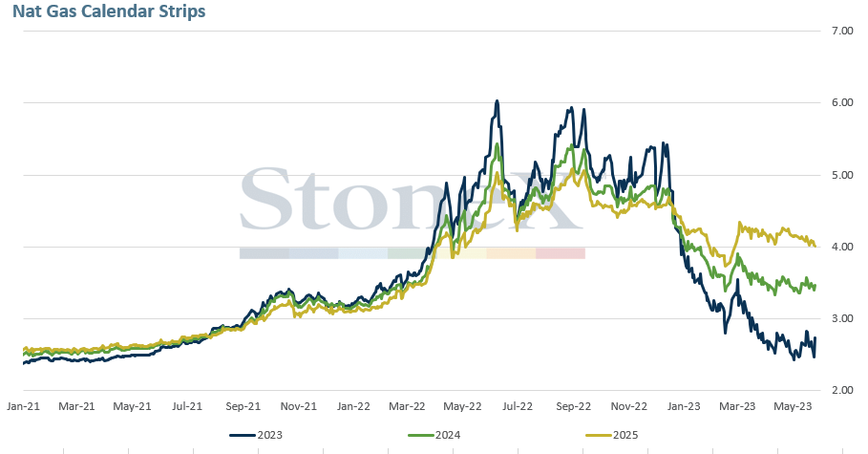
Task: Click the 5.00 y-axis label
Action: click(x=842, y=175)
